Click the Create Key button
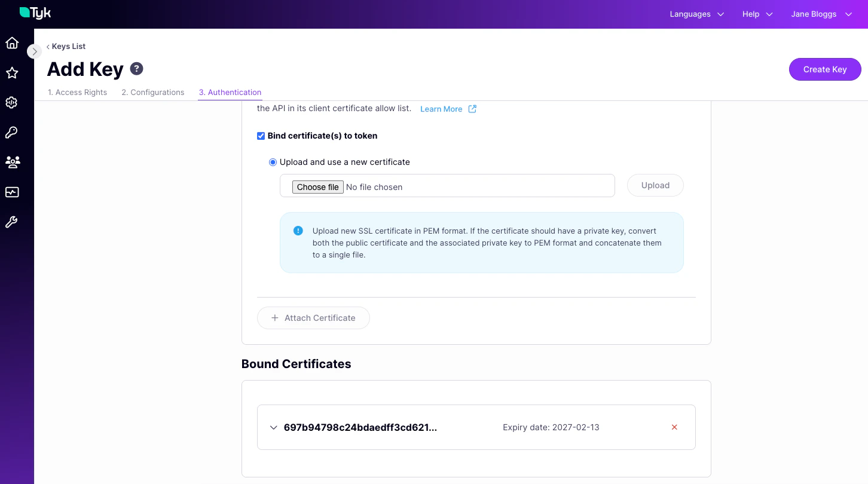 [825, 69]
